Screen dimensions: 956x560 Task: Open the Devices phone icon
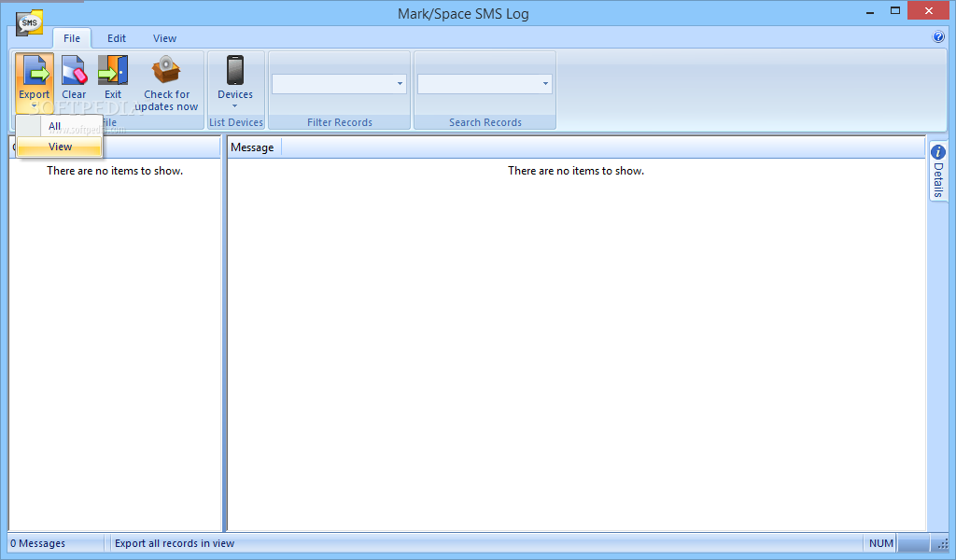pyautogui.click(x=235, y=70)
